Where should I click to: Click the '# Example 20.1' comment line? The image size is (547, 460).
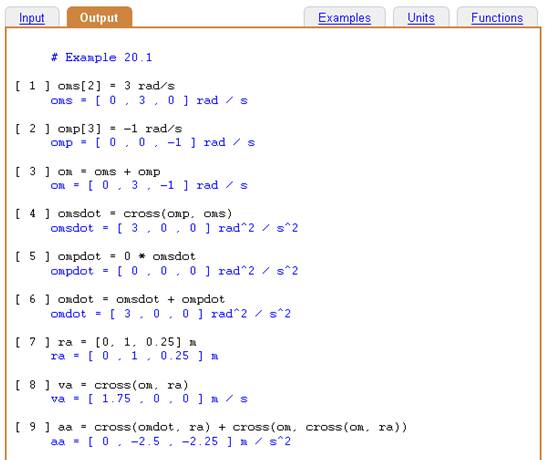102,57
